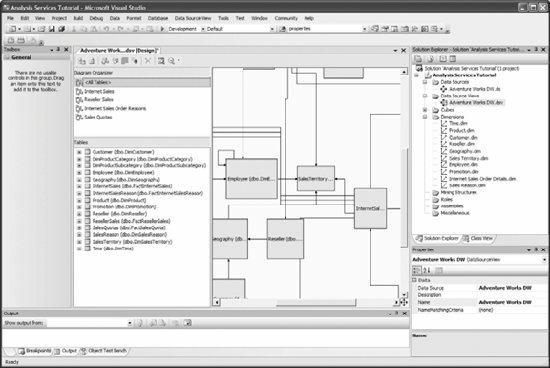
Task: Collapse the Dimensions folder in Solution Explorer
Action: [x=425, y=117]
